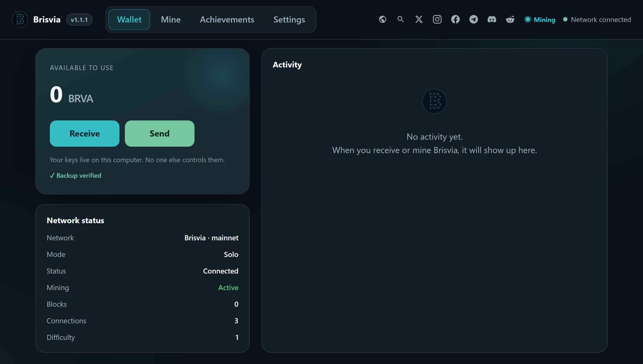Viewport: 643px width, 364px height.
Task: Click the Blocks count value 0
Action: click(236, 304)
